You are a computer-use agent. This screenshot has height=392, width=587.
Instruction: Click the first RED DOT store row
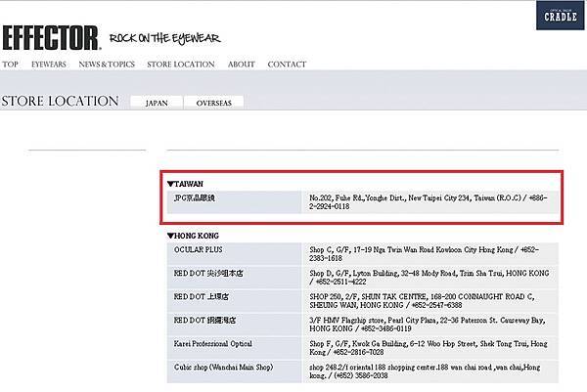pos(362,278)
